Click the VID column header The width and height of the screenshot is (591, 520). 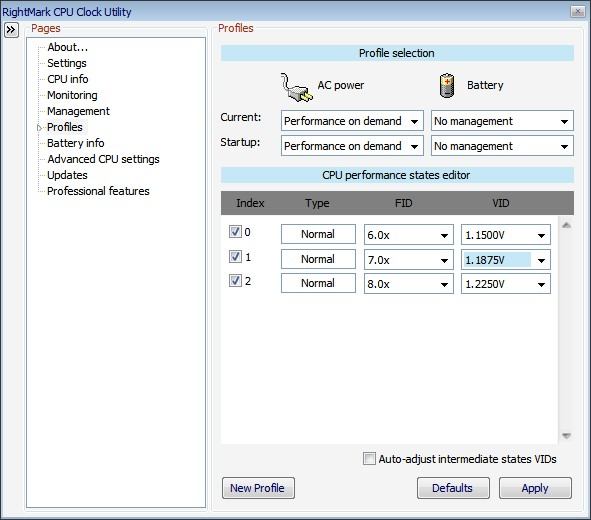(501, 203)
